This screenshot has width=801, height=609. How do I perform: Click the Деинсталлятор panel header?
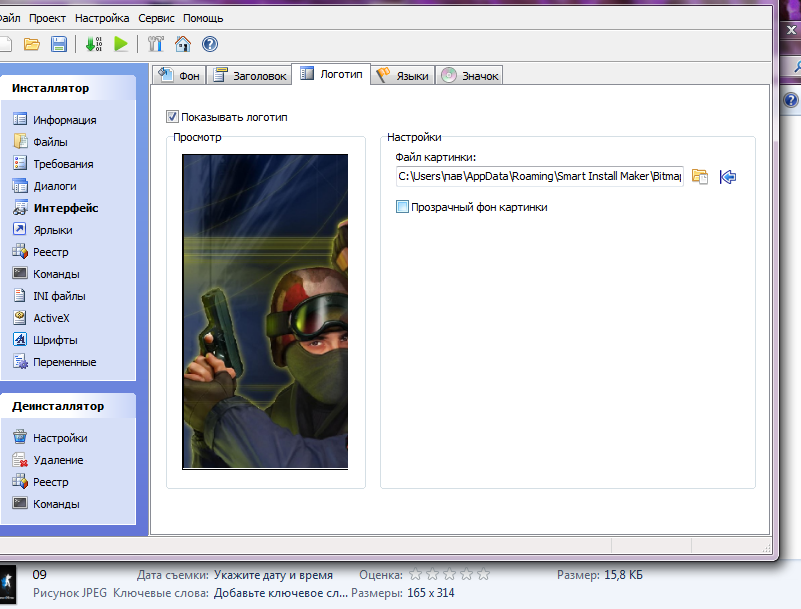point(68,406)
